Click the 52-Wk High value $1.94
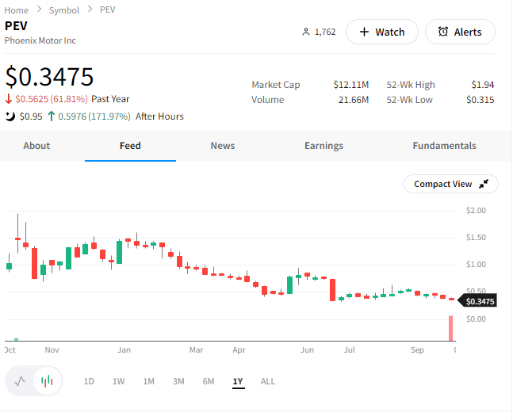Screen dimensions: 513x420 coord(483,85)
